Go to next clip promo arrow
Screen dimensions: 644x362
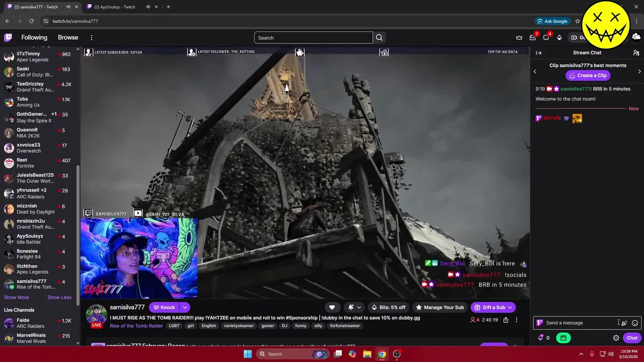[x=639, y=71]
